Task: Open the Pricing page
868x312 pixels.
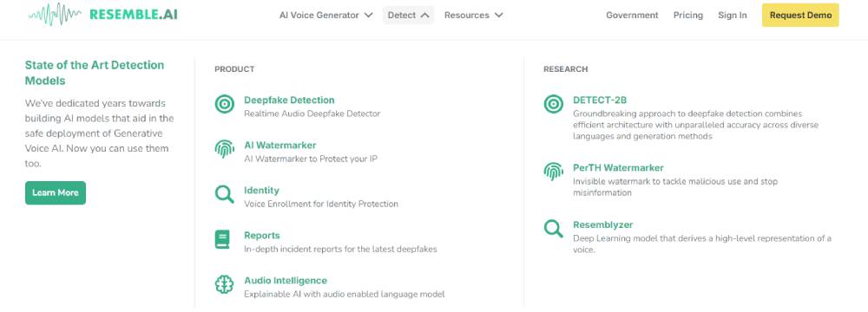Action: (x=688, y=16)
